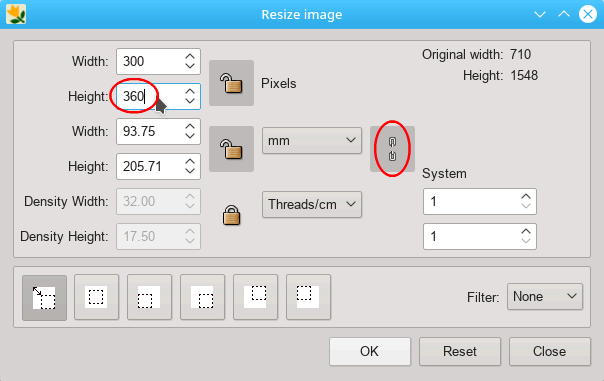604x381 pixels.
Task: Open the Filter dropdown set to None
Action: click(x=545, y=297)
